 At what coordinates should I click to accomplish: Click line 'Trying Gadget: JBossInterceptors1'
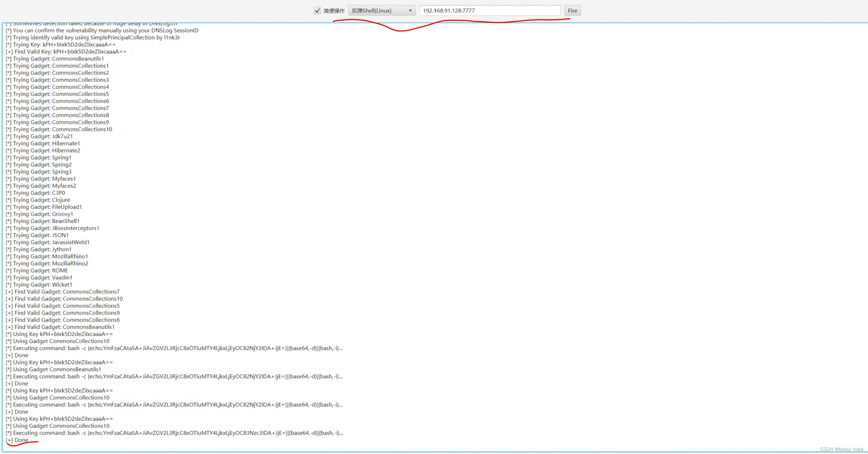pos(53,228)
